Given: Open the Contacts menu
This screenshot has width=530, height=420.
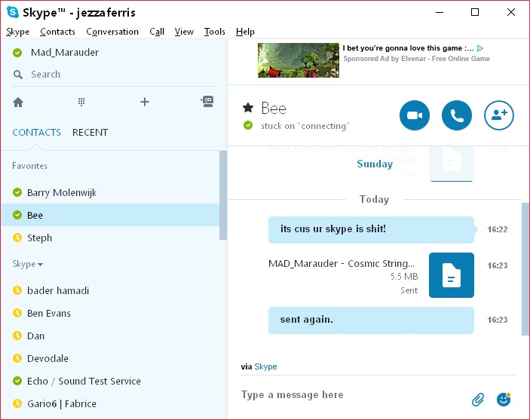Looking at the screenshot, I should [57, 32].
